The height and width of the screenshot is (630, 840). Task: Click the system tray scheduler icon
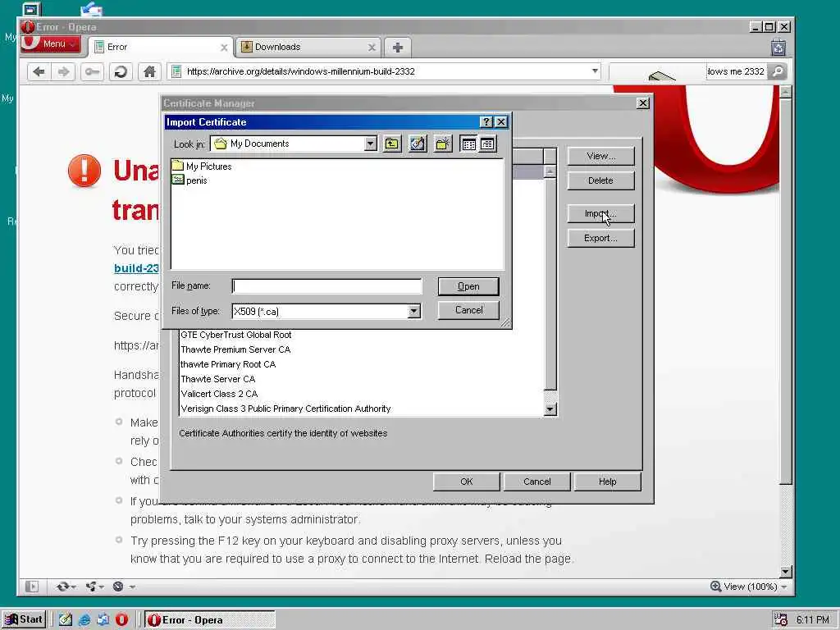781,619
